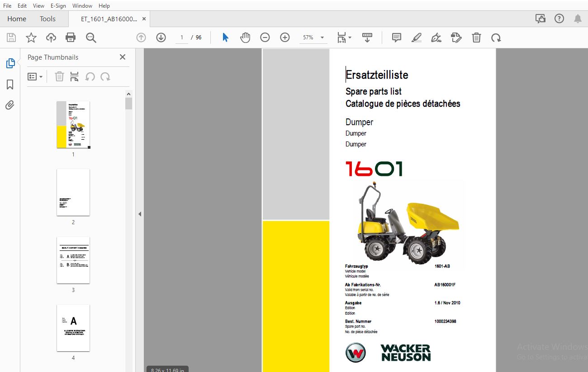Zoom out with minus button
588x372 pixels.
coord(265,38)
